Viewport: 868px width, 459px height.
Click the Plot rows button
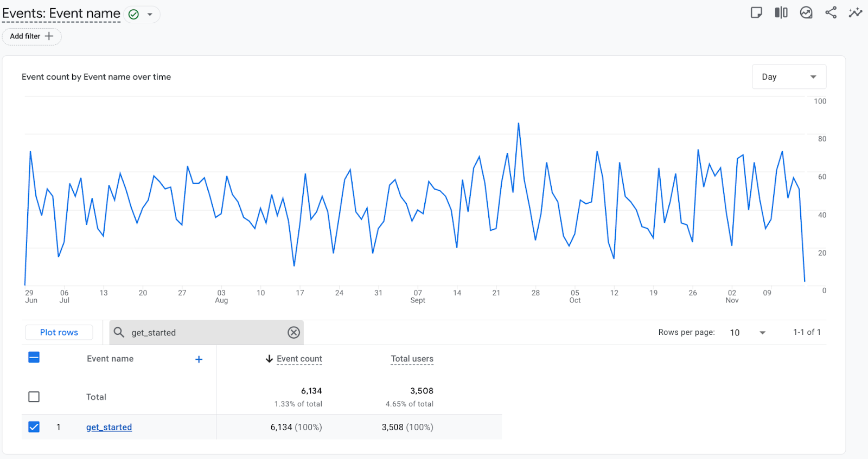coord(59,332)
